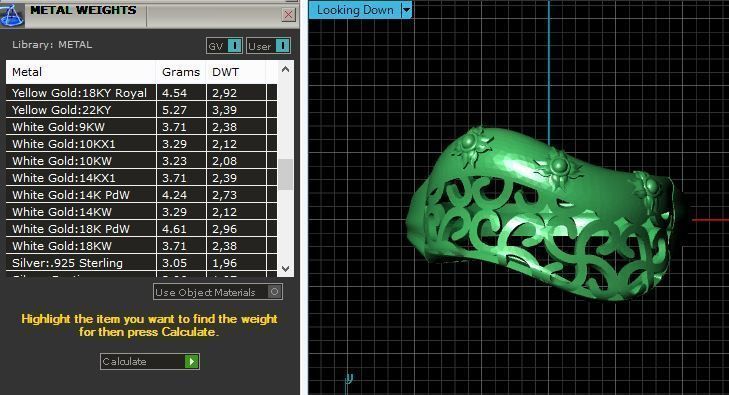
Task: Select the White Gold:18KW row
Action: point(141,246)
